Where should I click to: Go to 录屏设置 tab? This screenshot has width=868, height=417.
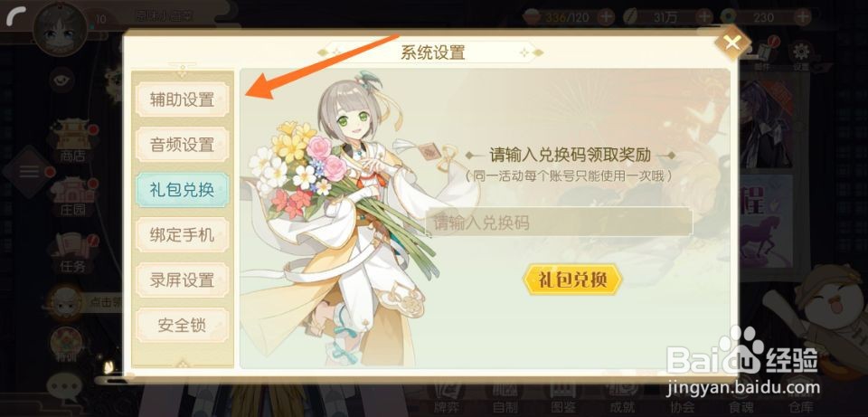point(182,280)
